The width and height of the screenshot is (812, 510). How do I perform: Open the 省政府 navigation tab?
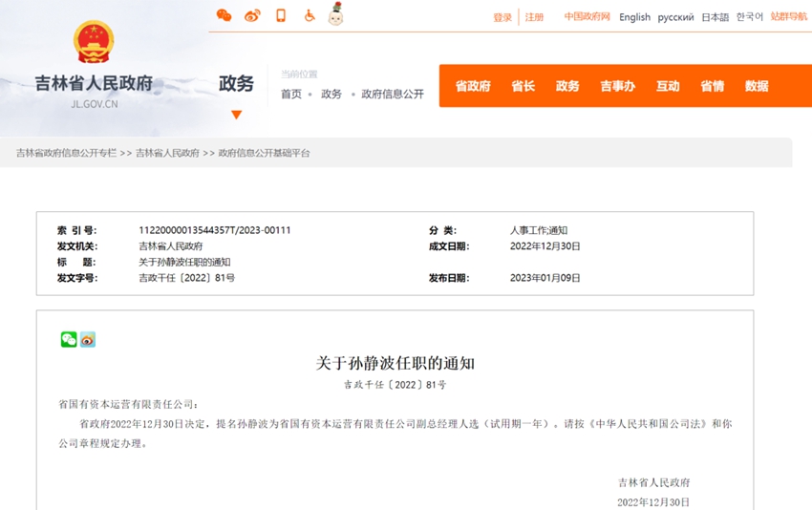coord(473,86)
